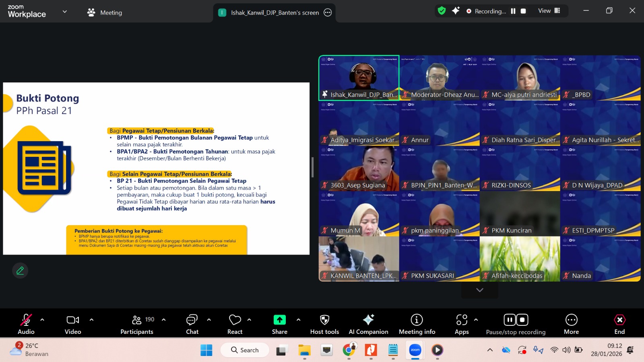Open the Apps icon
Image resolution: width=644 pixels, height=362 pixels.
(x=462, y=320)
